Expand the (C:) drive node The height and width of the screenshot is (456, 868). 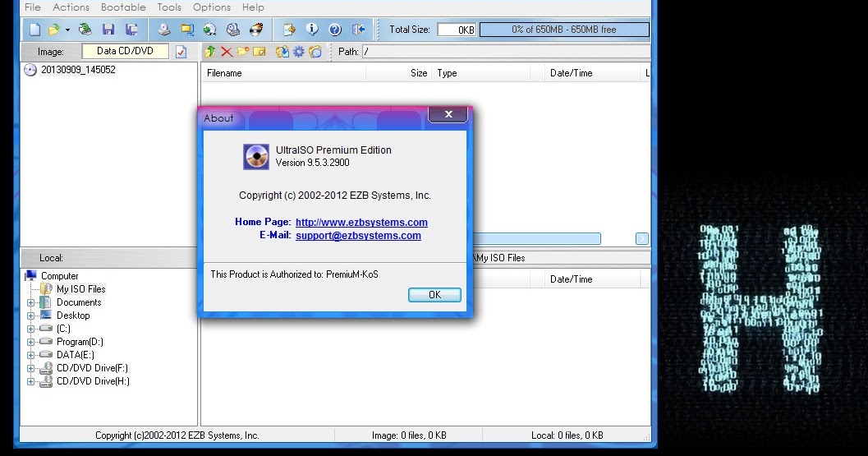pyautogui.click(x=31, y=329)
